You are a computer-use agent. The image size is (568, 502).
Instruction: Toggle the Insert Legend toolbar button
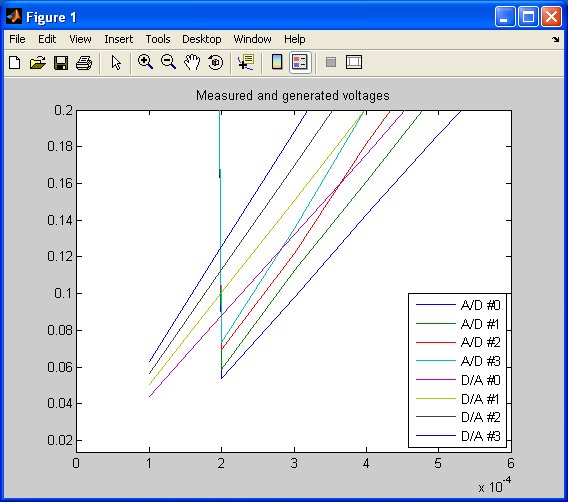click(x=300, y=62)
